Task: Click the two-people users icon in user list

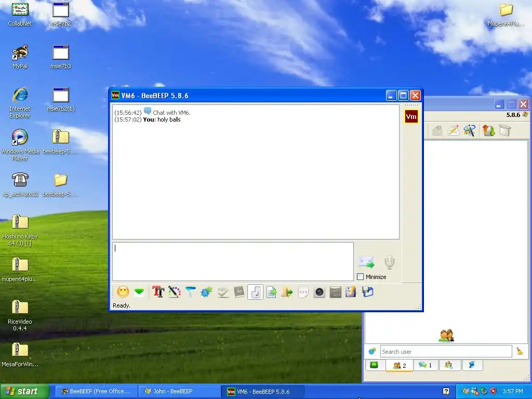Action: point(446,335)
